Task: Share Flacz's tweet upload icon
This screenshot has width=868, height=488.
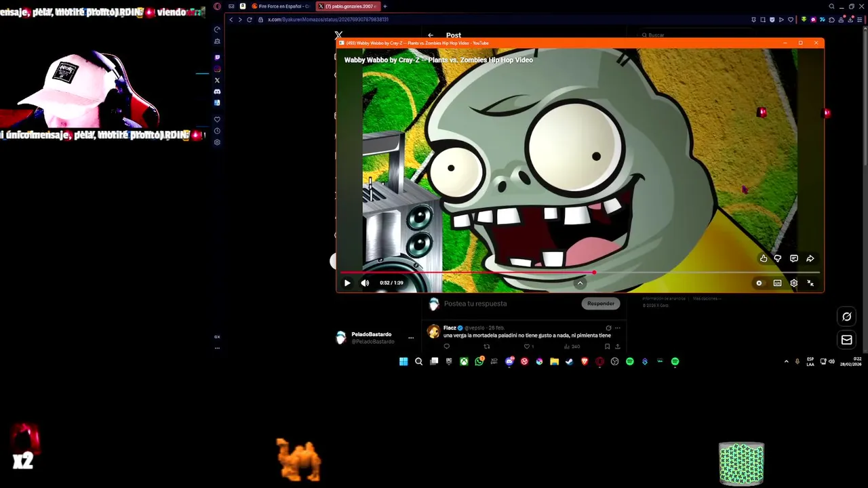Action: pyautogui.click(x=617, y=346)
